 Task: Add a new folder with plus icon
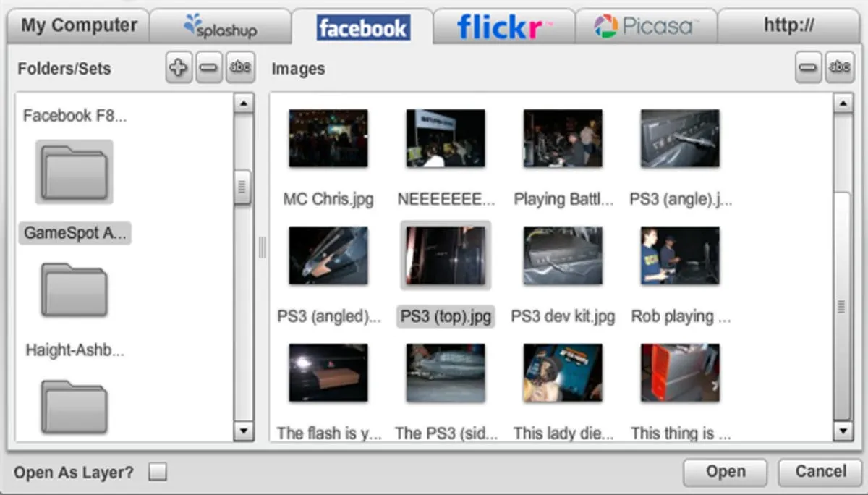coord(179,68)
